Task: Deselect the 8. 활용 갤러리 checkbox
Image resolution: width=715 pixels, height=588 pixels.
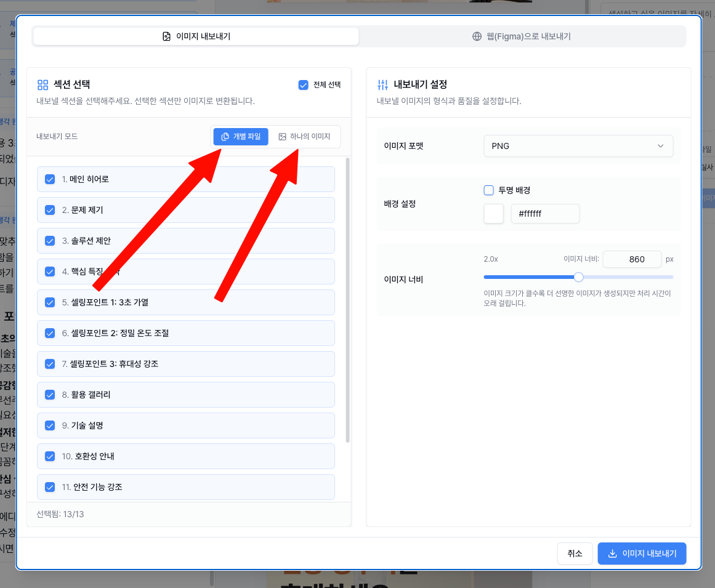Action: [50, 395]
